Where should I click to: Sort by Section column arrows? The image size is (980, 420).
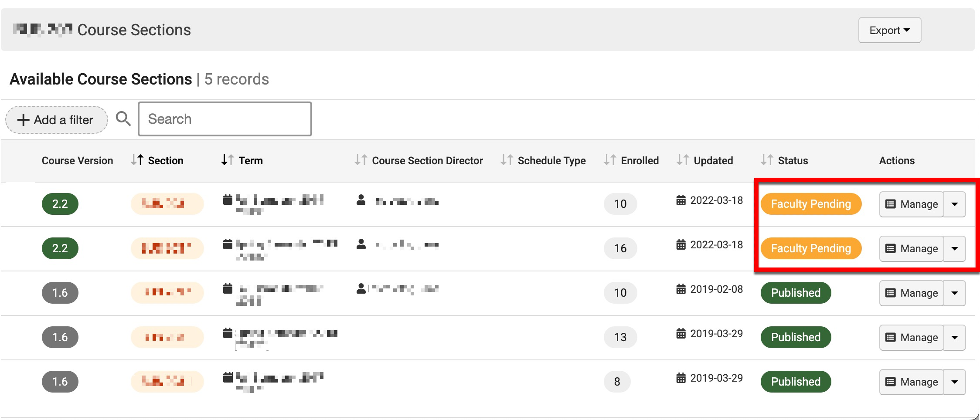137,160
